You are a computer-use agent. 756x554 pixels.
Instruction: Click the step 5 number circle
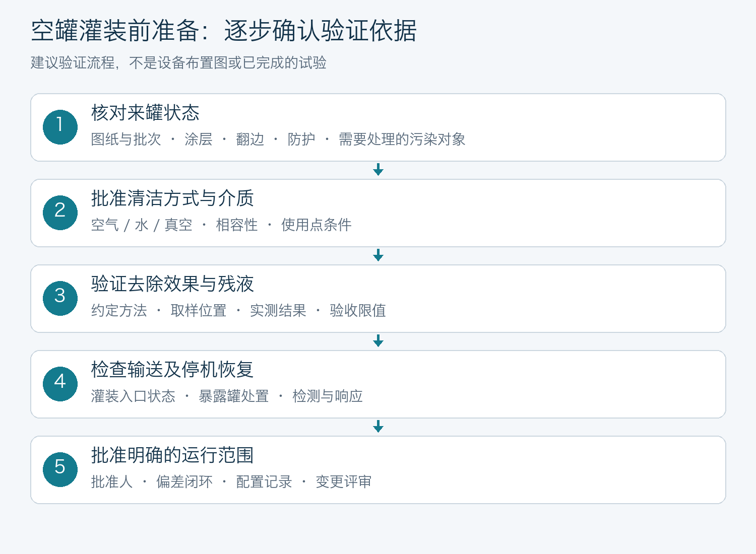tap(60, 470)
